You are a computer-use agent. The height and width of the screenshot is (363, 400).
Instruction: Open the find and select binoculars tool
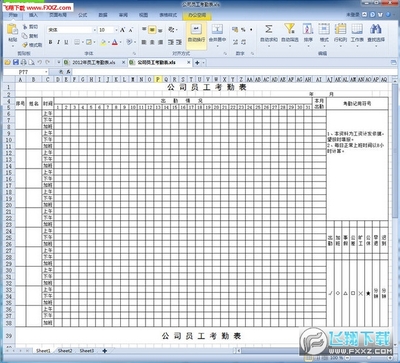[376, 29]
